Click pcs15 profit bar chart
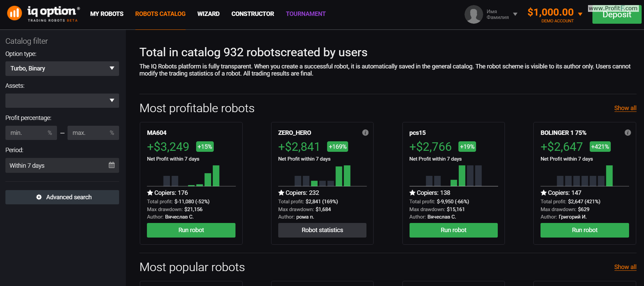Viewport: 644px width, 286px height. [x=454, y=176]
